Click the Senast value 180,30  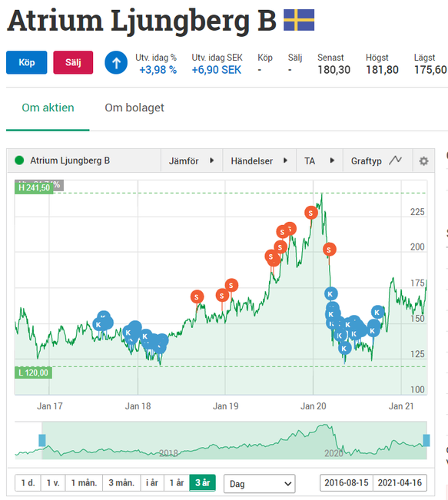334,70
